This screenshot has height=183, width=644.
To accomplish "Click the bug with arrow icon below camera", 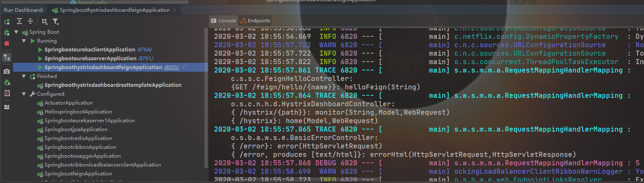I will 7,83.
